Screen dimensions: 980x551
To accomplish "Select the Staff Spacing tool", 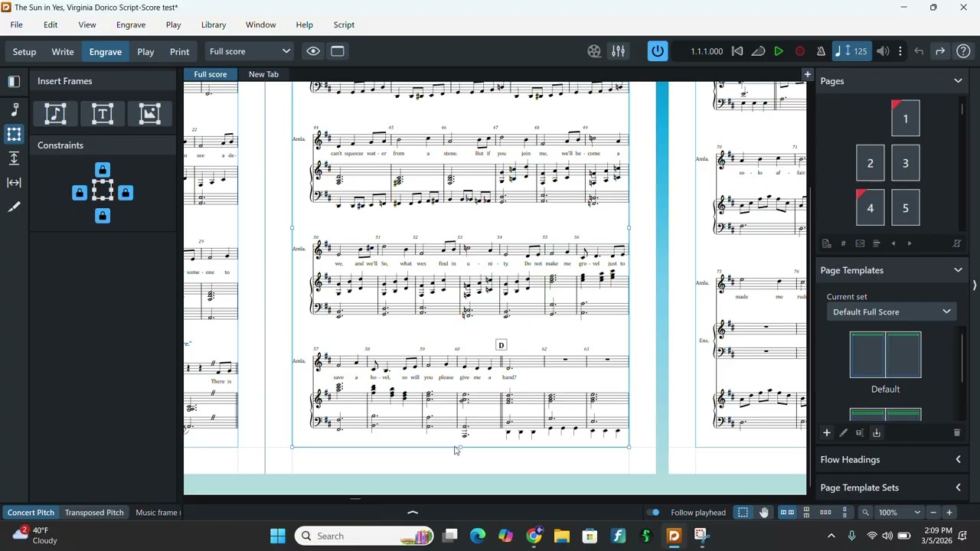I will click(14, 158).
